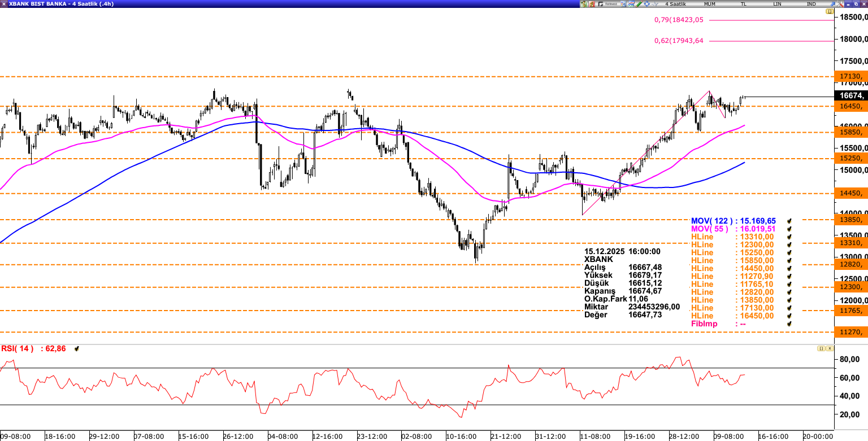Click the IND indicators button
868x441 pixels.
[811, 4]
